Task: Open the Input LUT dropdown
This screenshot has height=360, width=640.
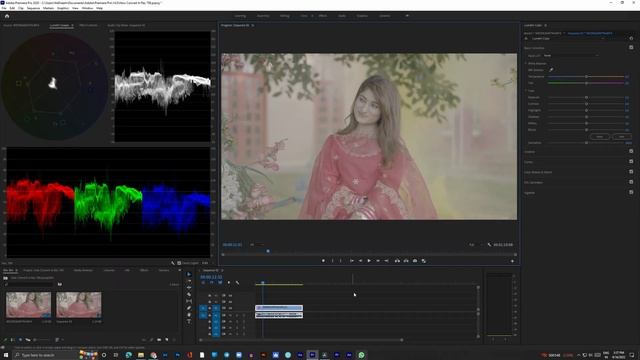Action: [x=571, y=56]
